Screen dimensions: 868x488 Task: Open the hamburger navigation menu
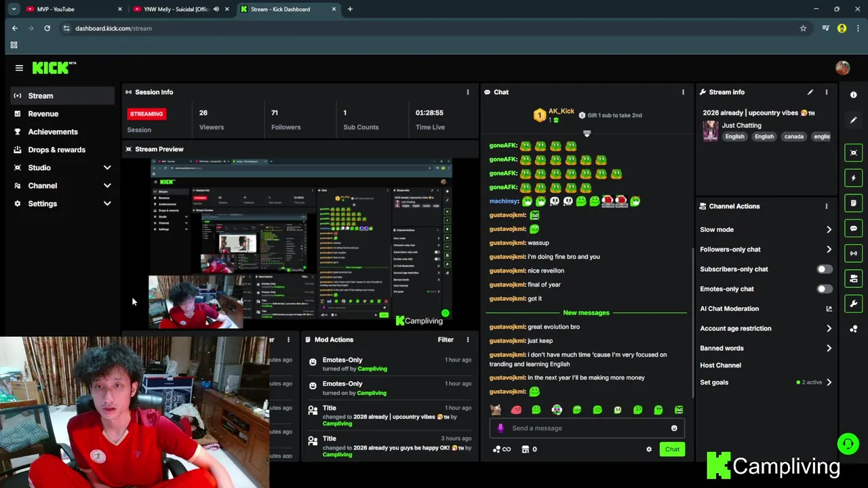click(19, 68)
